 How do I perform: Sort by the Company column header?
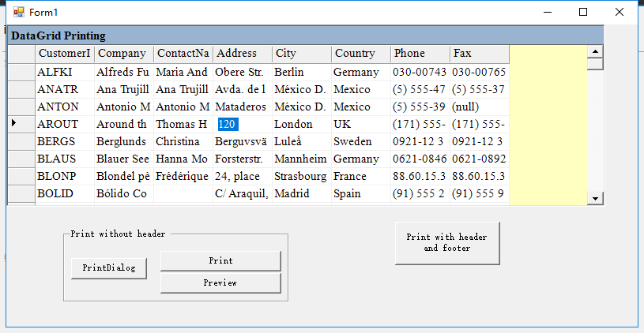click(x=124, y=54)
